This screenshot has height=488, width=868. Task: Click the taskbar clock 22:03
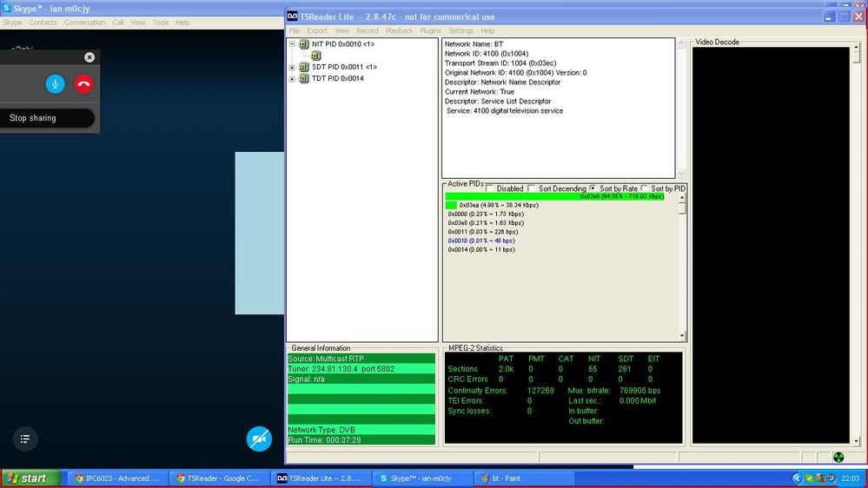(x=851, y=478)
